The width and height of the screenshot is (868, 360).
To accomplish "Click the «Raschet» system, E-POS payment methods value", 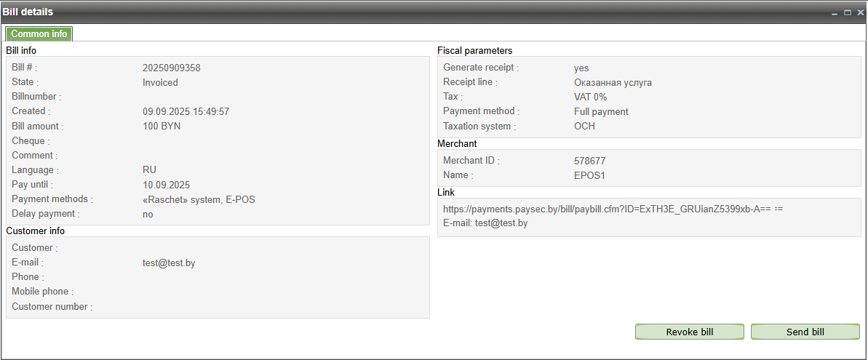I will click(198, 199).
